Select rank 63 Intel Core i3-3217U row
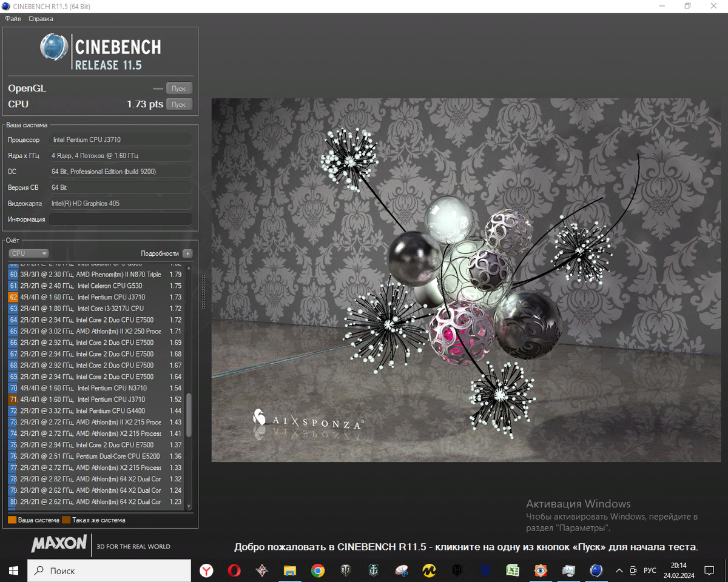 pos(96,309)
